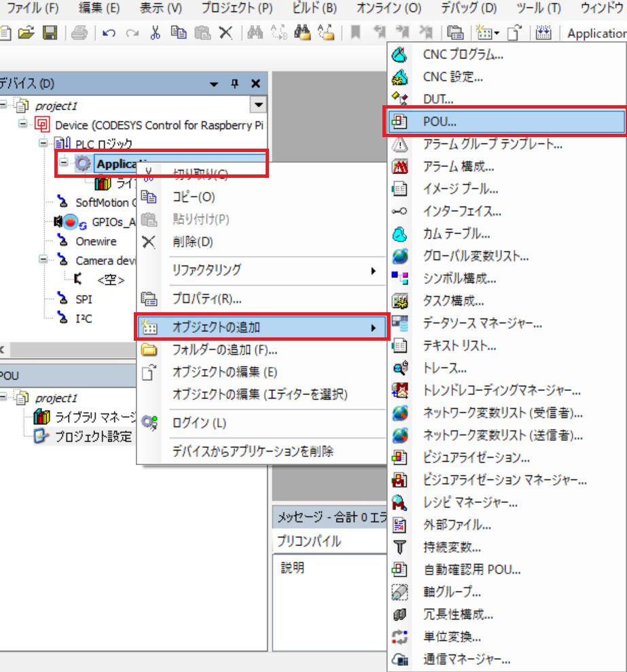Close the Devices panel with X button
Screen dimensions: 627x672
[255, 83]
